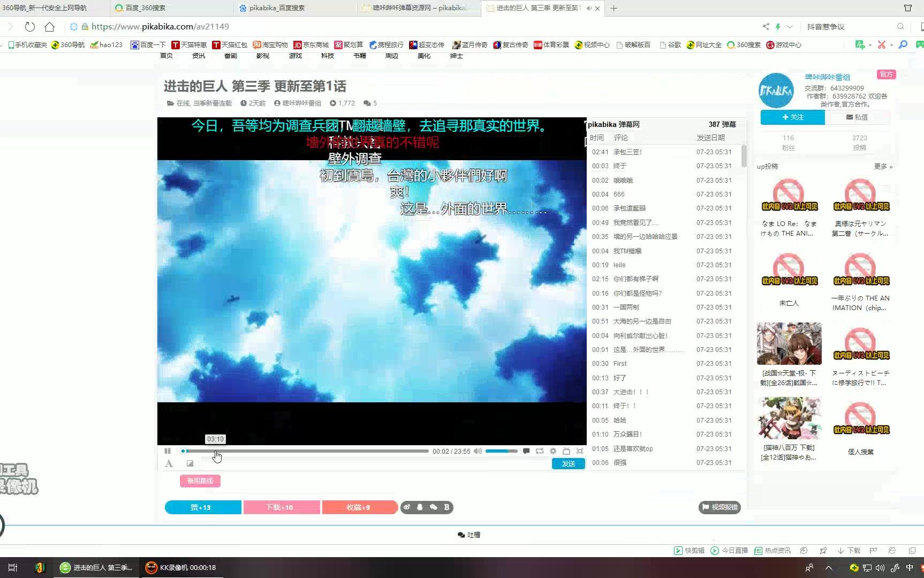The height and width of the screenshot is (578, 924).
Task: Switch to the 360导航 browser tab
Action: click(x=55, y=8)
